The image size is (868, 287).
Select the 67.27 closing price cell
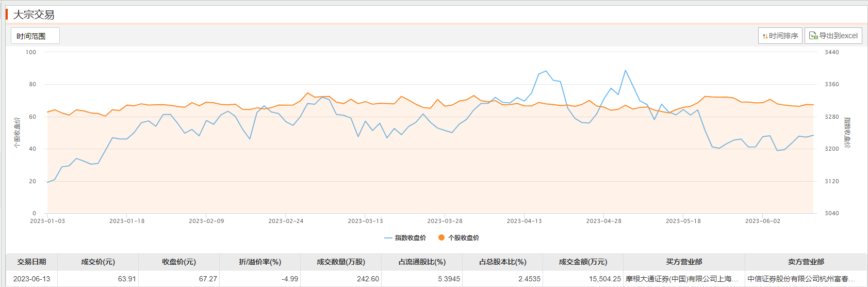click(179, 279)
